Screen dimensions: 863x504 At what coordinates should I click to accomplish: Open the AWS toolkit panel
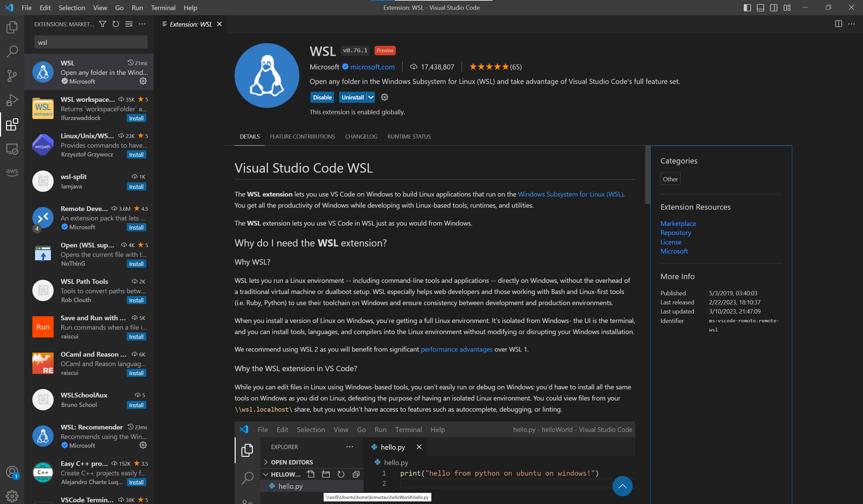tap(12, 172)
